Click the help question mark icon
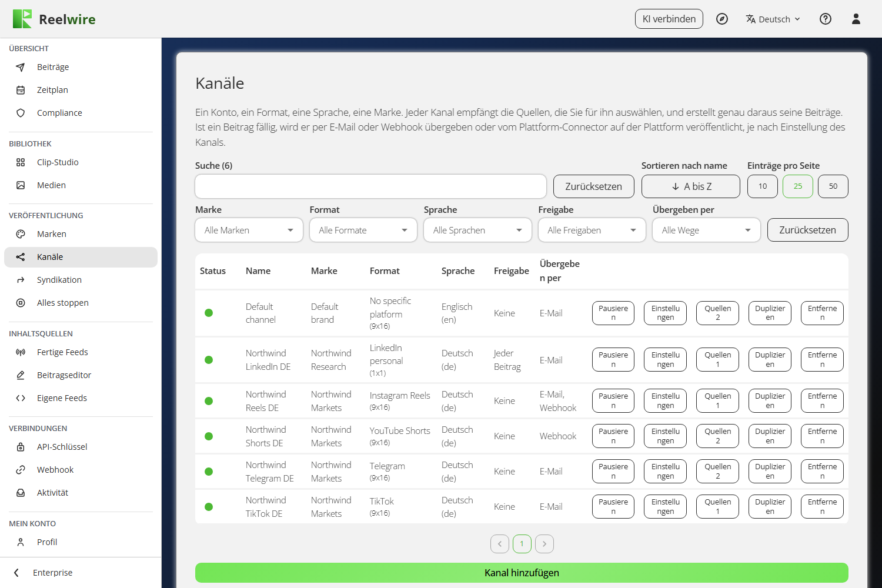Image resolution: width=882 pixels, height=588 pixels. tap(826, 19)
